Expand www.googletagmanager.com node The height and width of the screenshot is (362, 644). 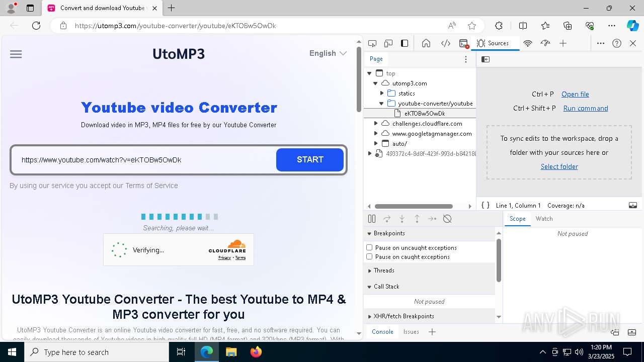click(375, 133)
